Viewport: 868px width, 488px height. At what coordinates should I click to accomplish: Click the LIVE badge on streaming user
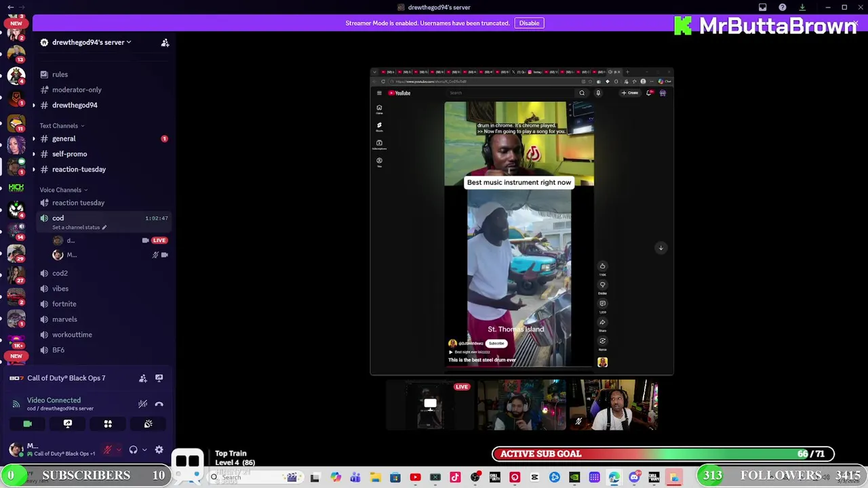159,241
